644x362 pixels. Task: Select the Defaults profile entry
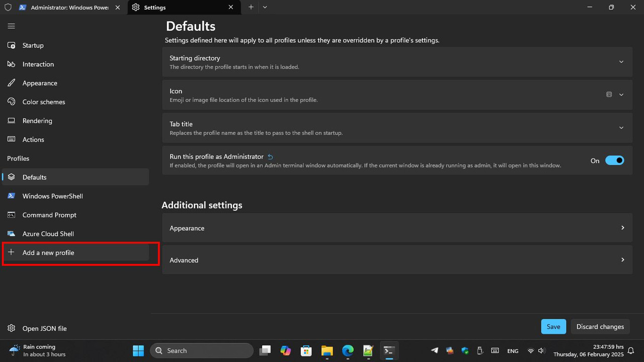coord(75,177)
